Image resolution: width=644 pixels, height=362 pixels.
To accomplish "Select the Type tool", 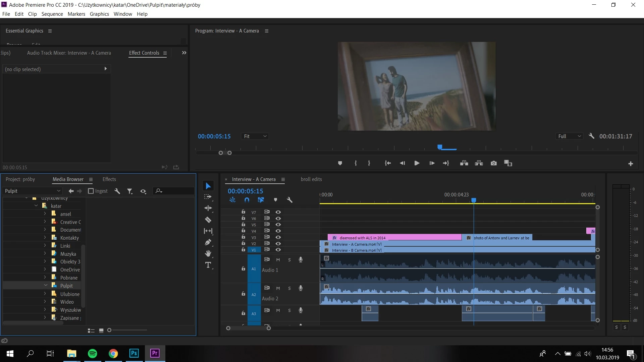I will tap(208, 265).
